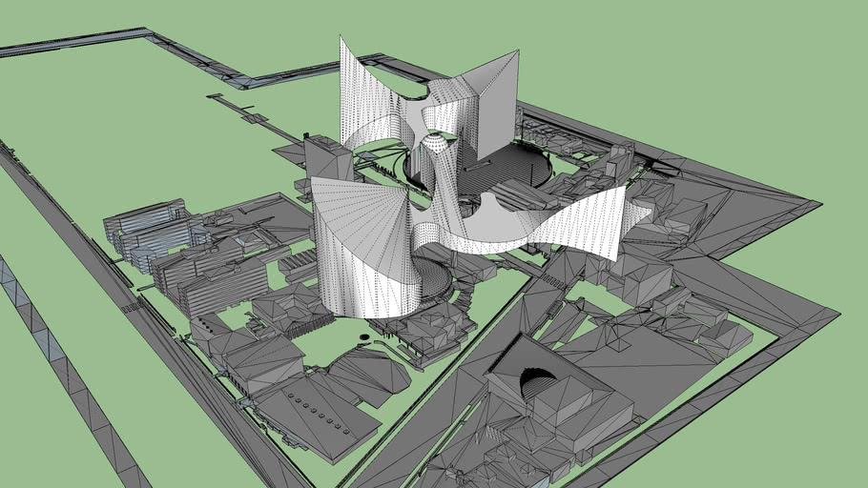This screenshot has height=488, width=868.
Task: Click the large fan-shaped white cylinder in front
Action: pos(361,246)
